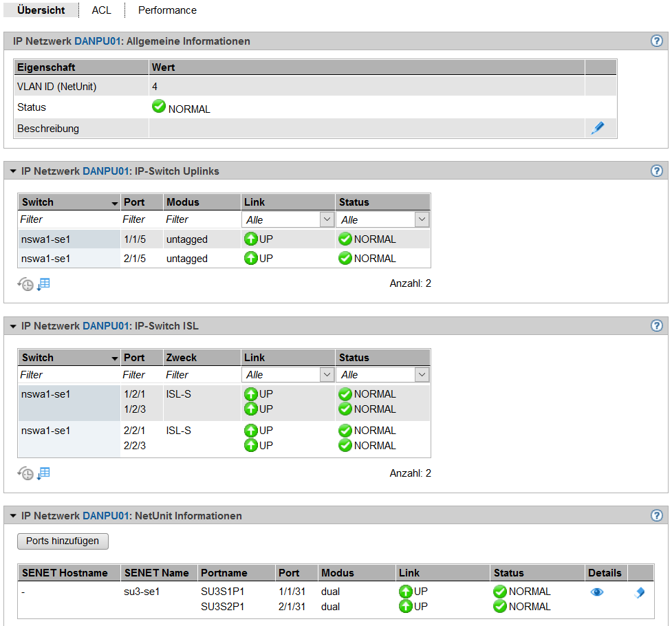Show details via eye icon for su3-se1
The height and width of the screenshot is (626, 672).
tap(596, 592)
